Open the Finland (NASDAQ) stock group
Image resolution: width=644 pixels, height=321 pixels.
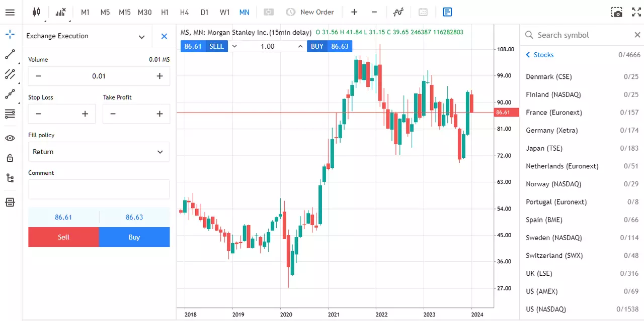point(582,94)
